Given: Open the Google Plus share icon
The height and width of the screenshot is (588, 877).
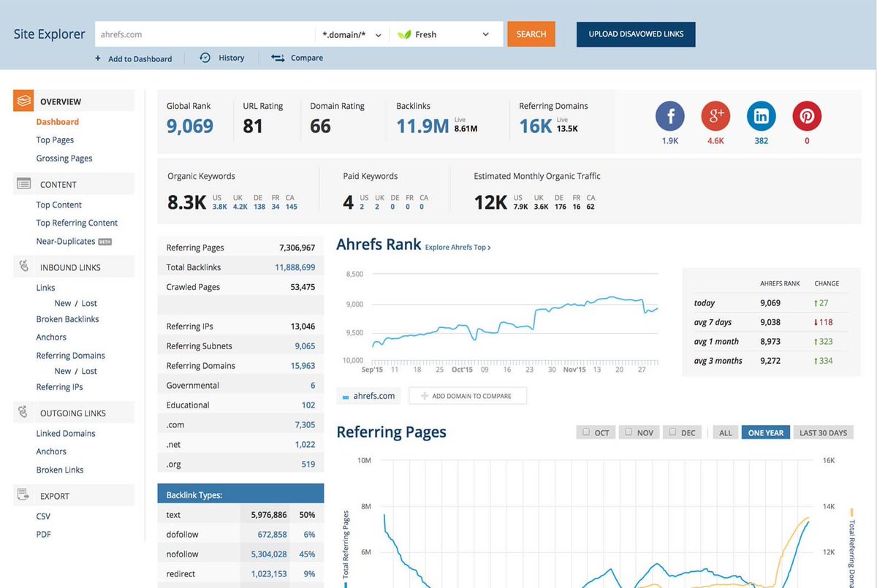Looking at the screenshot, I should click(x=715, y=116).
